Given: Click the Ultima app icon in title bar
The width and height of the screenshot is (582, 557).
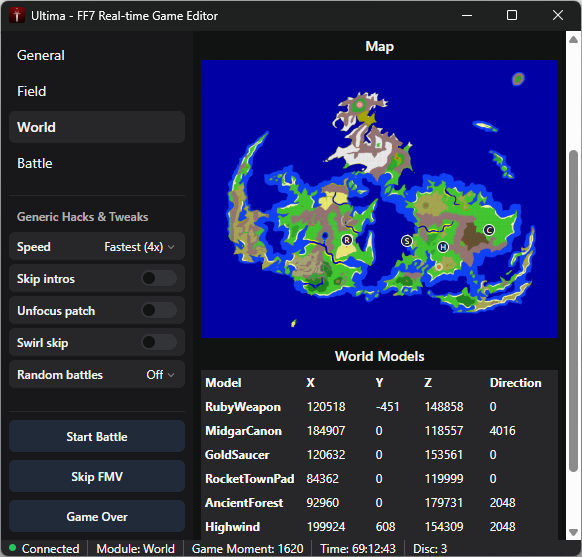Looking at the screenshot, I should tap(17, 16).
